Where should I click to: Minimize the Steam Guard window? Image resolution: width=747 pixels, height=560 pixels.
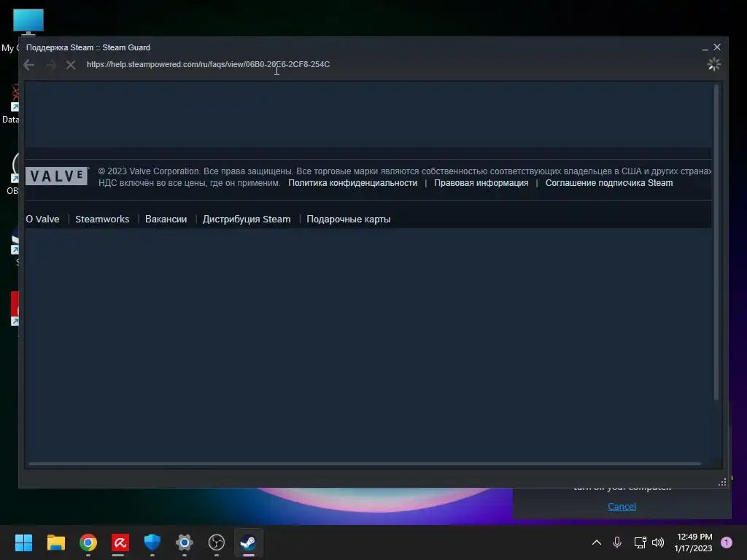tap(705, 47)
